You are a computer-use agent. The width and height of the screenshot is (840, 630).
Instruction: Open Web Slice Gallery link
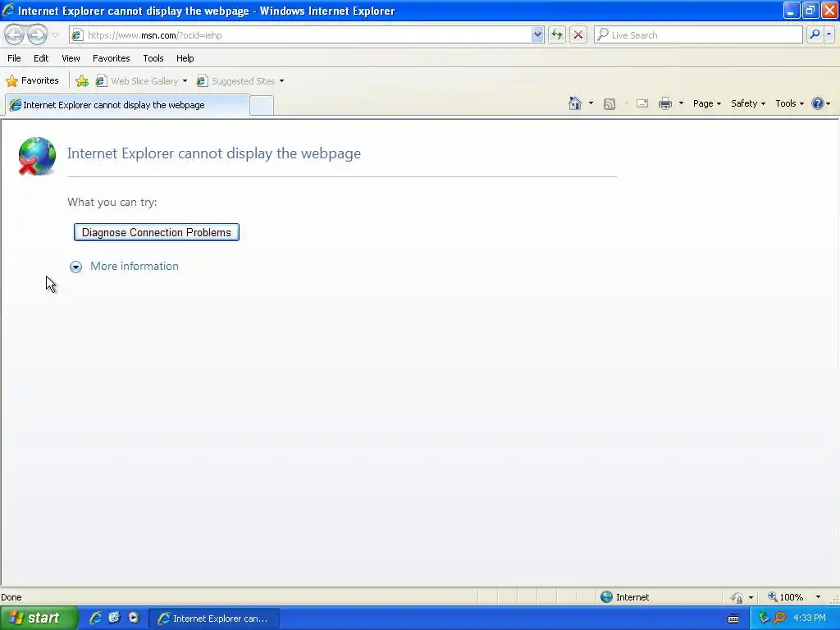pos(137,81)
